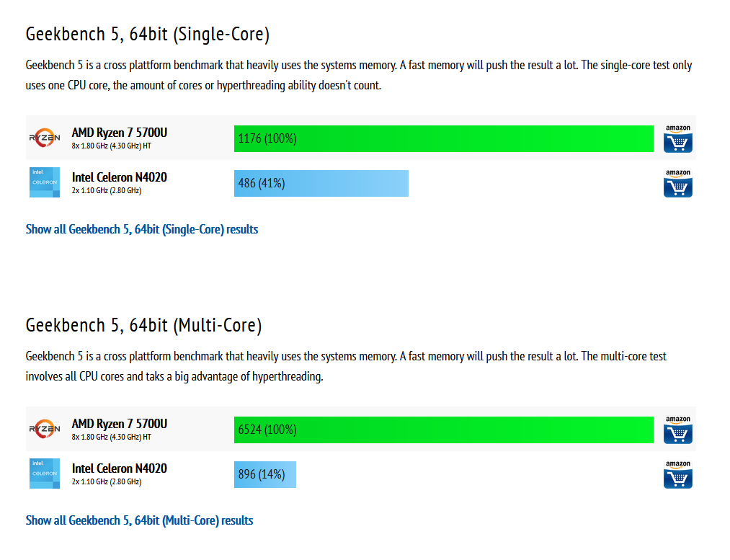Open Amazon cart icon beside the 1176 score bar
This screenshot has width=730, height=560.
pyautogui.click(x=677, y=138)
